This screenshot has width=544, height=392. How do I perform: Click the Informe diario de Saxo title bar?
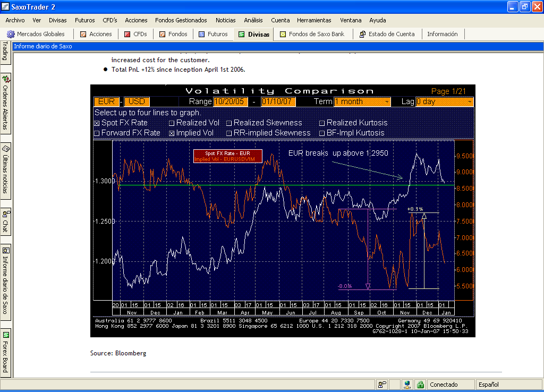[x=277, y=47]
